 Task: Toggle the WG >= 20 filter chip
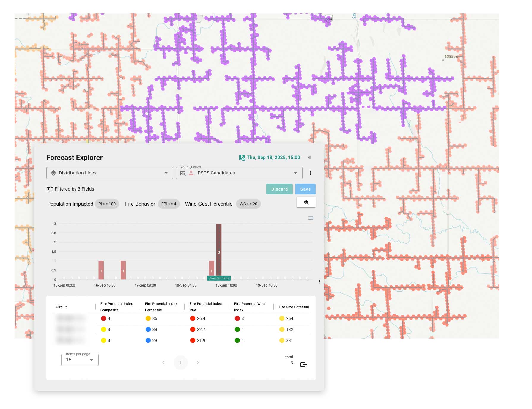[x=248, y=204]
